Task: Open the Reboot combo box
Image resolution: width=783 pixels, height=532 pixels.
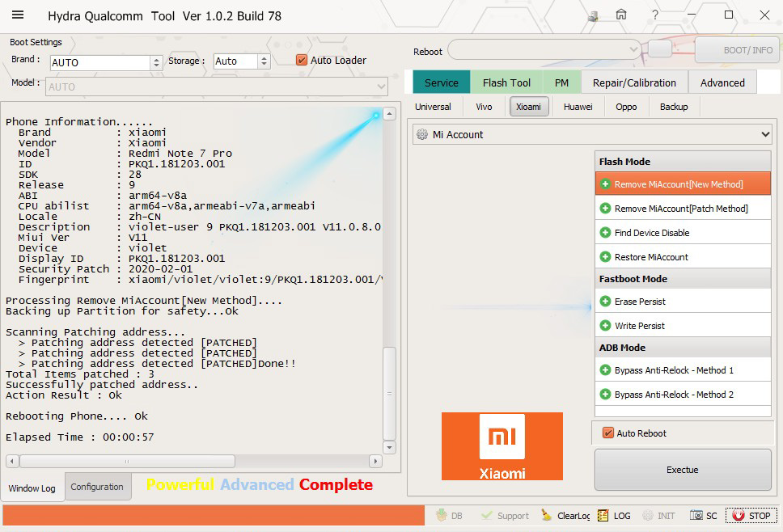Action: [x=545, y=50]
